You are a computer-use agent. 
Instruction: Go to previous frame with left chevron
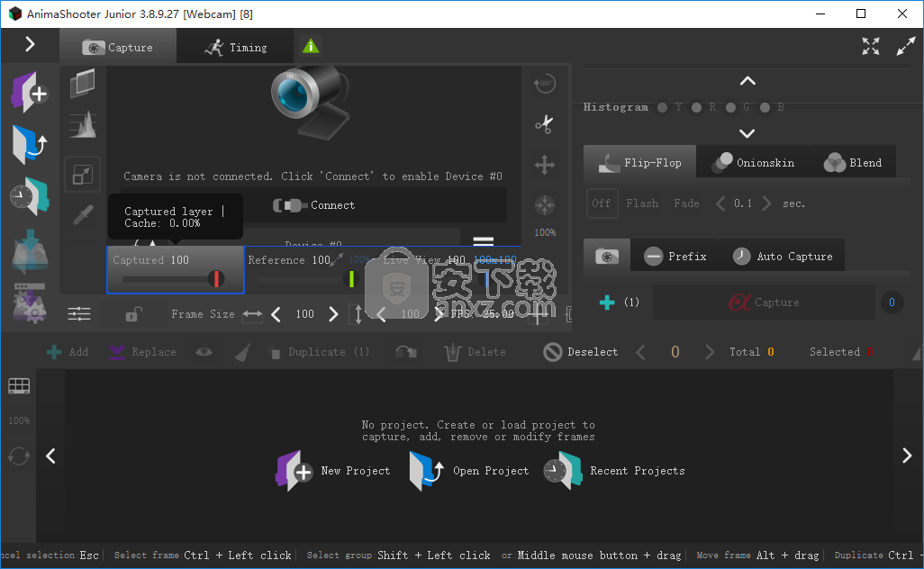tap(640, 352)
